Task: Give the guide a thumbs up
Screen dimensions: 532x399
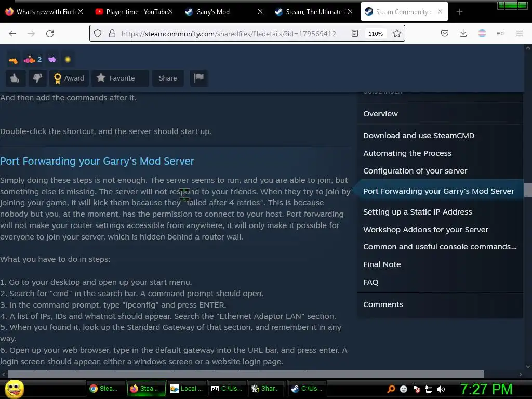Action: (15, 78)
